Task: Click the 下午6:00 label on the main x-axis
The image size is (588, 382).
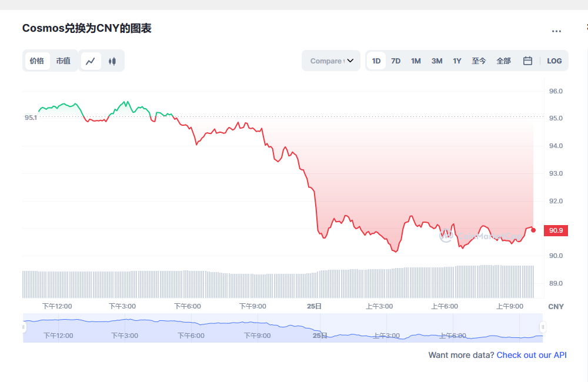Action: click(188, 306)
